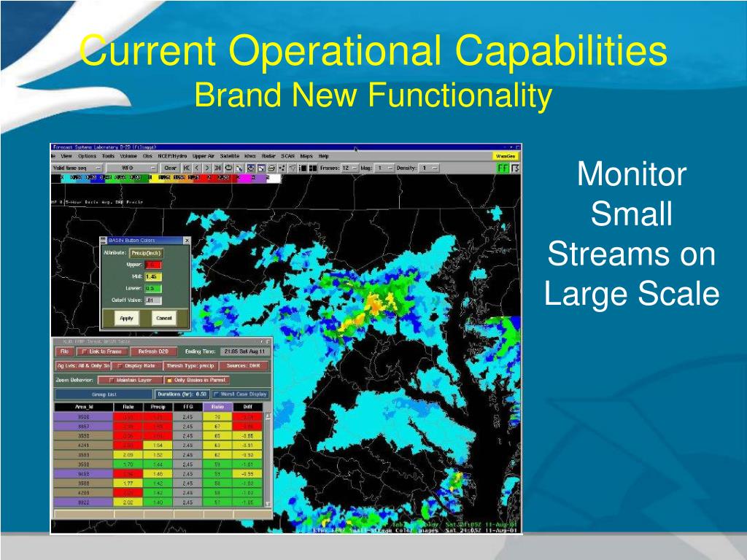Open the NCEP/Hydro menu
This screenshot has width=747, height=560.
tap(172, 156)
